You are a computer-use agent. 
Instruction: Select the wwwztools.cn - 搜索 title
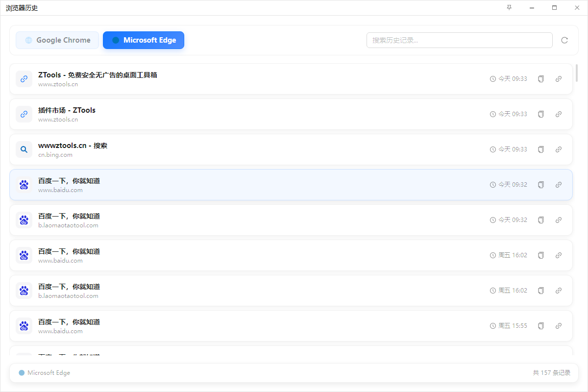(x=73, y=146)
